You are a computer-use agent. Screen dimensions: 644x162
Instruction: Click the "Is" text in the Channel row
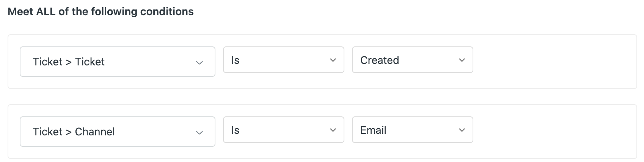click(235, 130)
